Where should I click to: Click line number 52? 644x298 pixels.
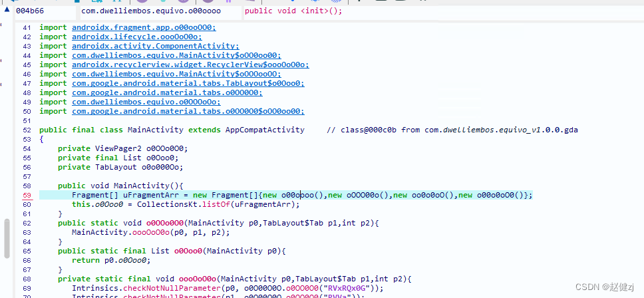[27, 130]
